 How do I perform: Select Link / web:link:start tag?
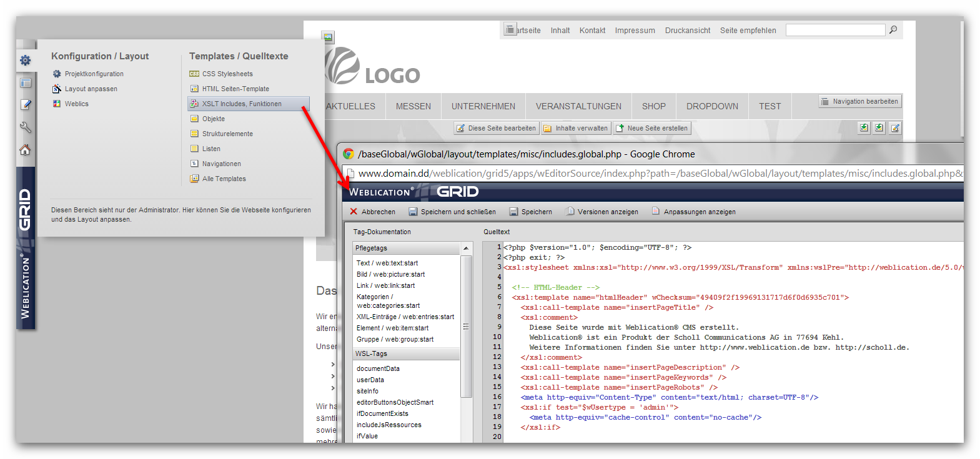[385, 285]
